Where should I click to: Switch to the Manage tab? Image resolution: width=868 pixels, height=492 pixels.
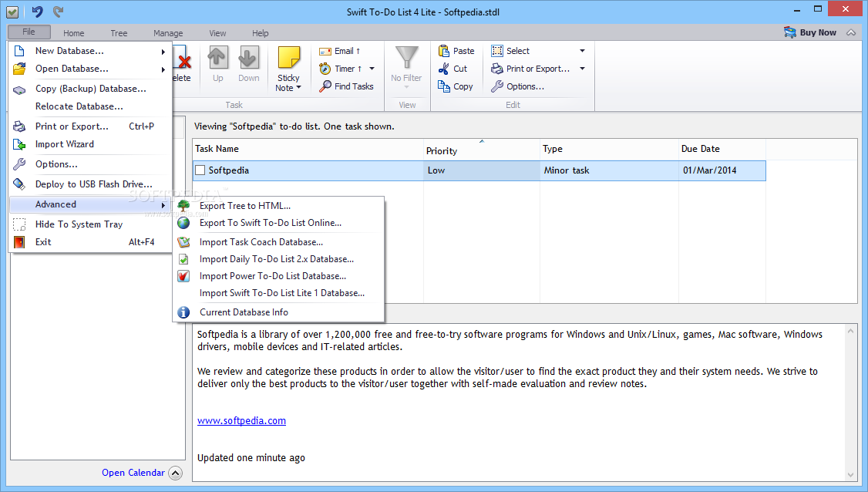168,33
